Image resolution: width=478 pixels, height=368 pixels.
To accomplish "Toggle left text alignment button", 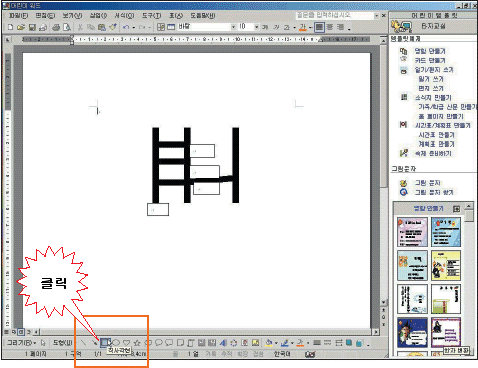I will 319,27.
